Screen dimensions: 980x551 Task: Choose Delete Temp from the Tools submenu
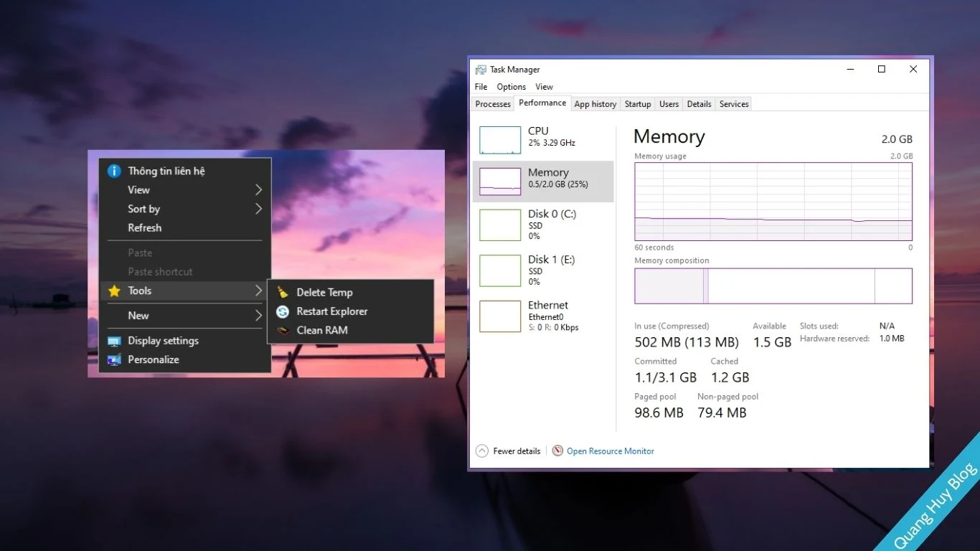(351, 292)
